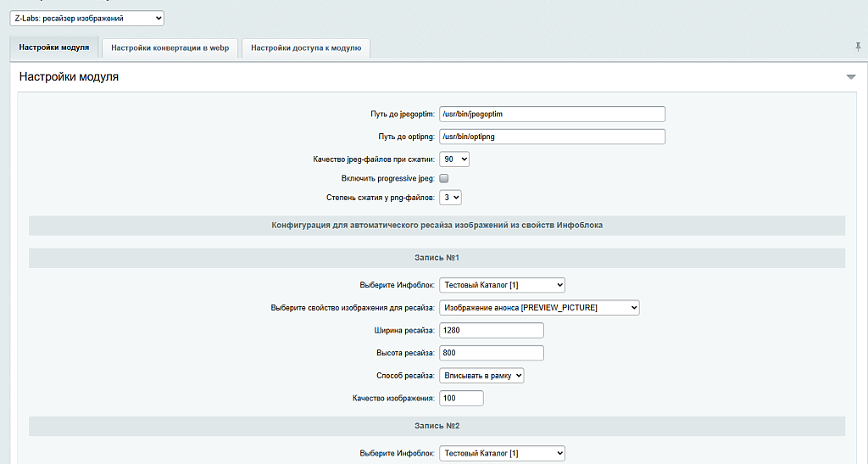Select the image property dropdown with PREVIEW_PICTURE

pyautogui.click(x=539, y=308)
